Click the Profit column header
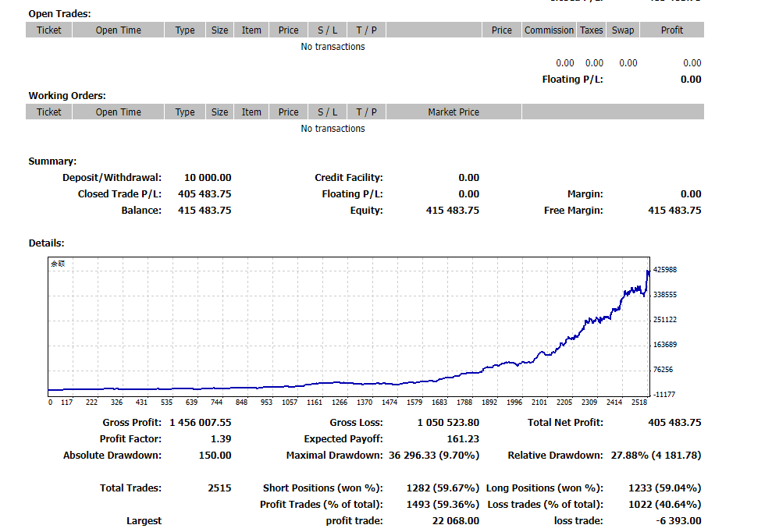 672,30
